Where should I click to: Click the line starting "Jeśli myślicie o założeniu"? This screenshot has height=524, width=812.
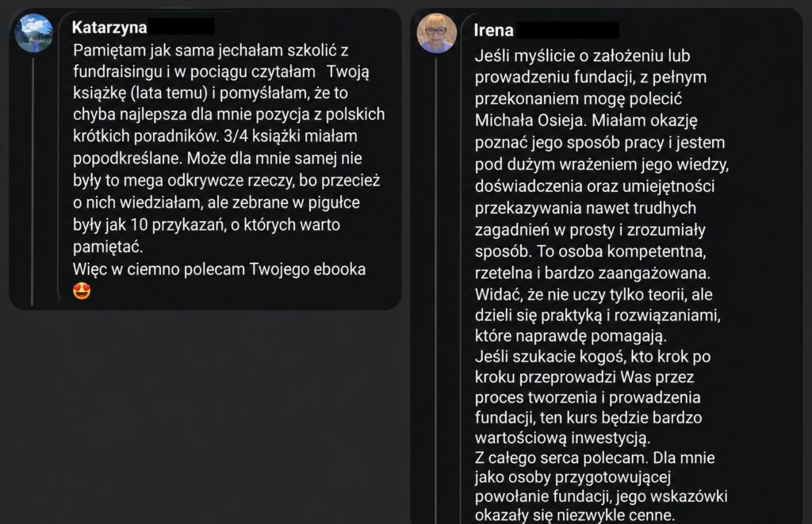[582, 55]
